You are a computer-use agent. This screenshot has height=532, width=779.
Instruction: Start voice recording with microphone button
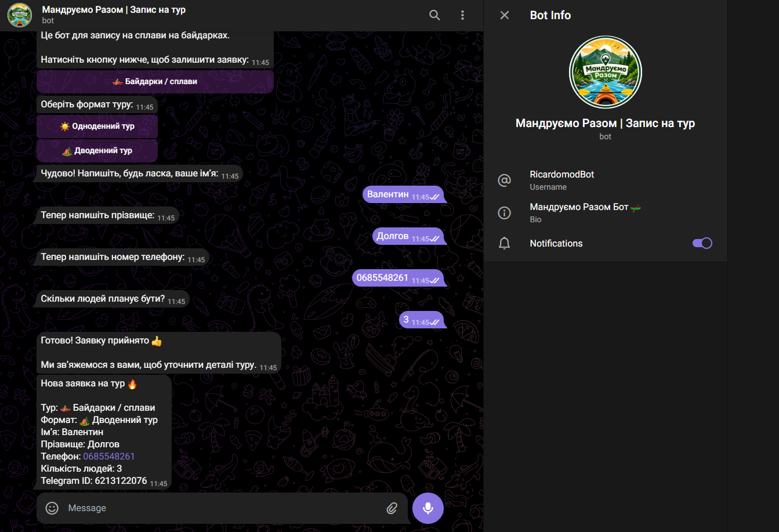[428, 508]
